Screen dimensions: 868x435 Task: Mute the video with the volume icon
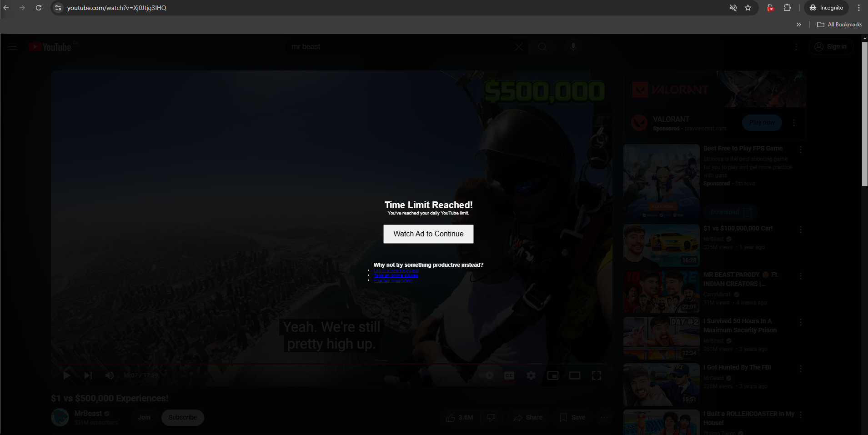(109, 375)
